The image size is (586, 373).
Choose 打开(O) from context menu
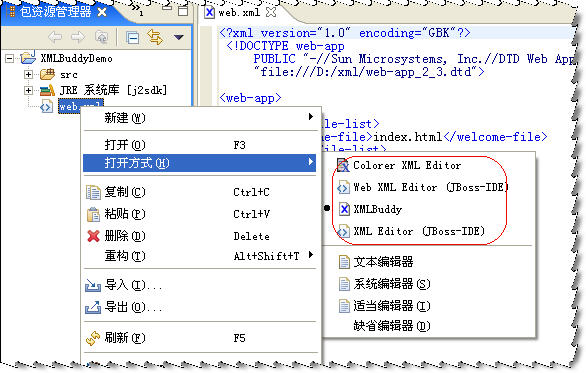pos(200,145)
